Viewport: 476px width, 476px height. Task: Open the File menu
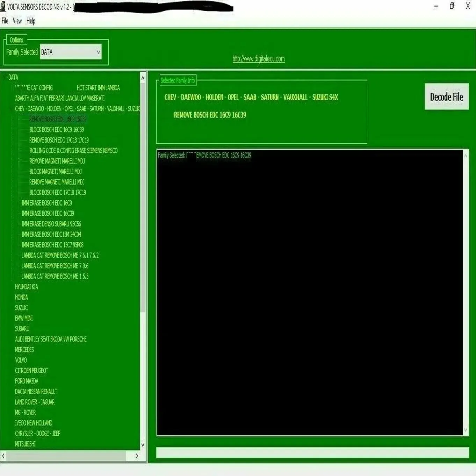[x=5, y=21]
